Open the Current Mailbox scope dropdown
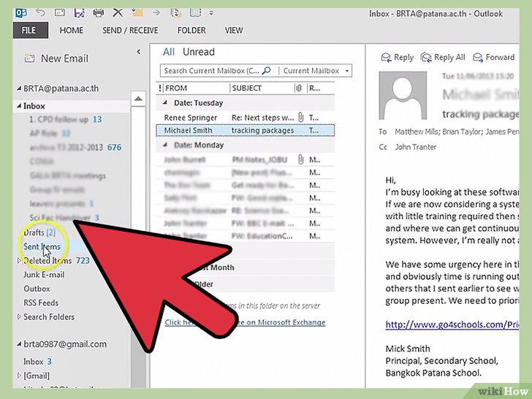Viewport: 532px width, 399px height. [x=315, y=71]
